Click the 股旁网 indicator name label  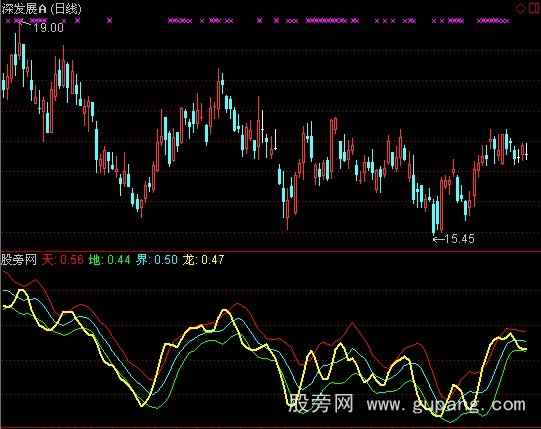pos(19,260)
